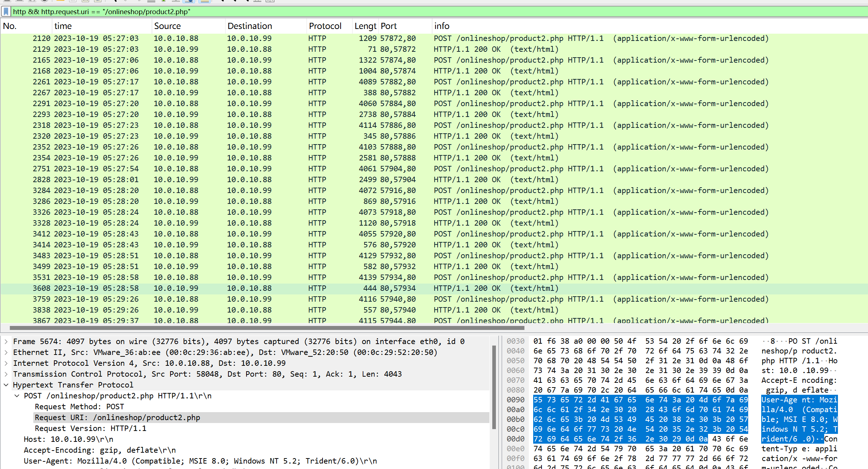Screen dimensions: 868x469
Task: Select packet number 2751
Action: click(434, 169)
